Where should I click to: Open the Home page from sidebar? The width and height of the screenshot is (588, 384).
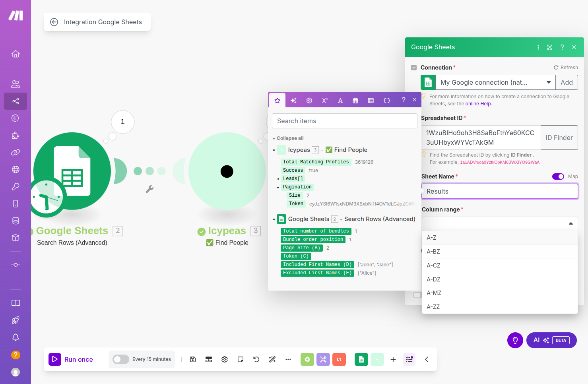tap(16, 54)
